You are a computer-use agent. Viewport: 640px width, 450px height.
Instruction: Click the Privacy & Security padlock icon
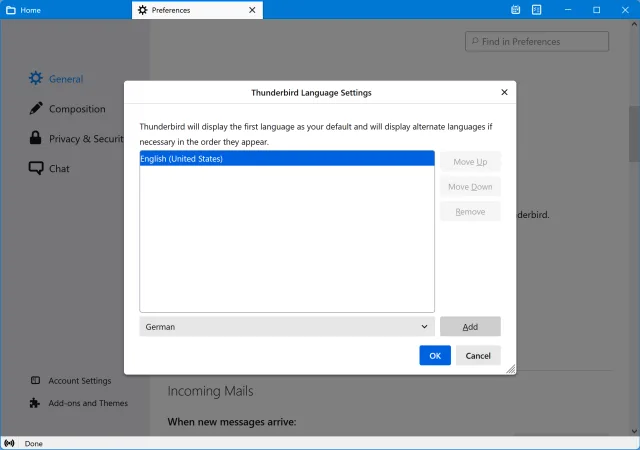[x=36, y=139]
